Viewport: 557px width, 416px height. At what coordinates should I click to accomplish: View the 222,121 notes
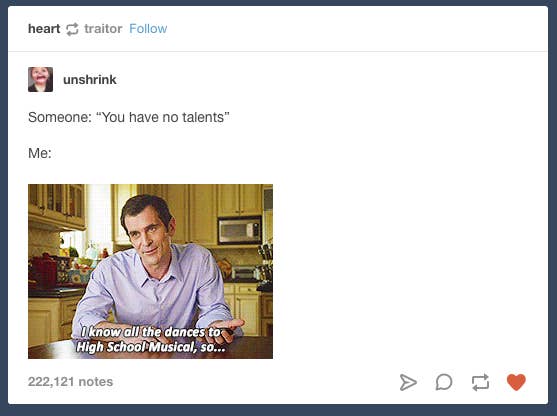70,382
